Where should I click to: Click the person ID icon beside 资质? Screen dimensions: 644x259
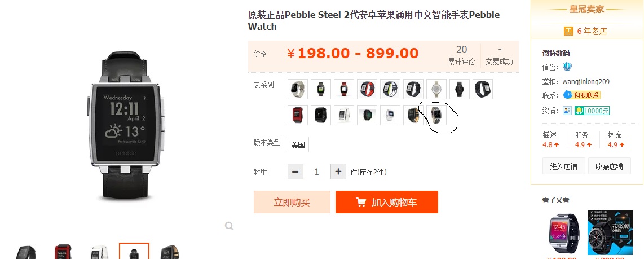(568, 110)
